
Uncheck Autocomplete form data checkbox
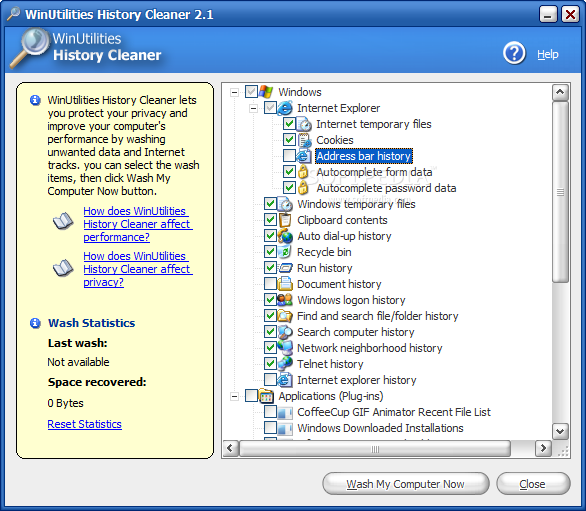click(289, 171)
